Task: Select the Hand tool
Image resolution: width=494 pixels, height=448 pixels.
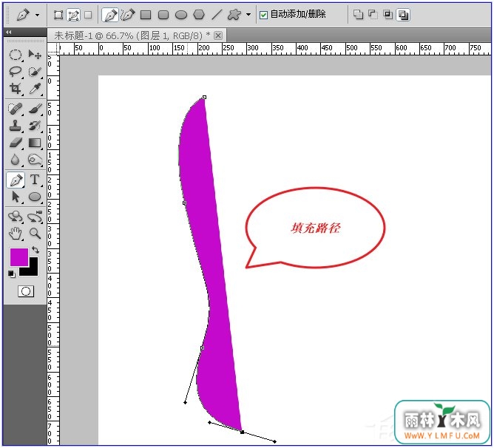Action: click(x=15, y=234)
